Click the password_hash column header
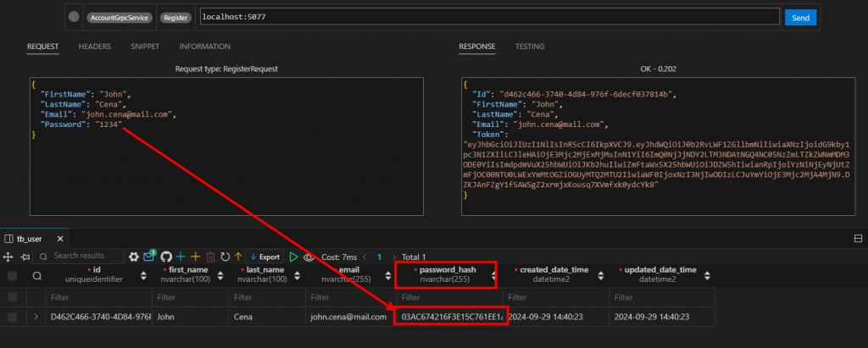 coord(448,274)
